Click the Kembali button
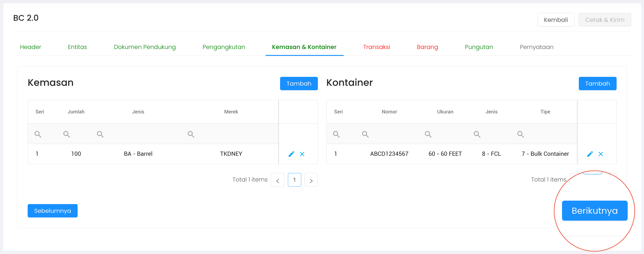The width and height of the screenshot is (644, 254). coord(556,20)
